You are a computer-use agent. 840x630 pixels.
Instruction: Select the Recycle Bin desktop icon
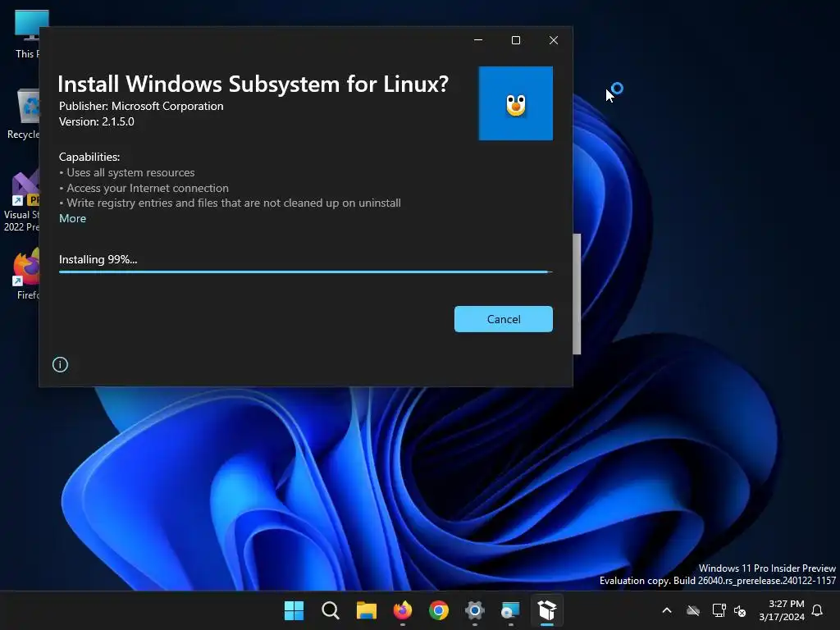(24, 114)
